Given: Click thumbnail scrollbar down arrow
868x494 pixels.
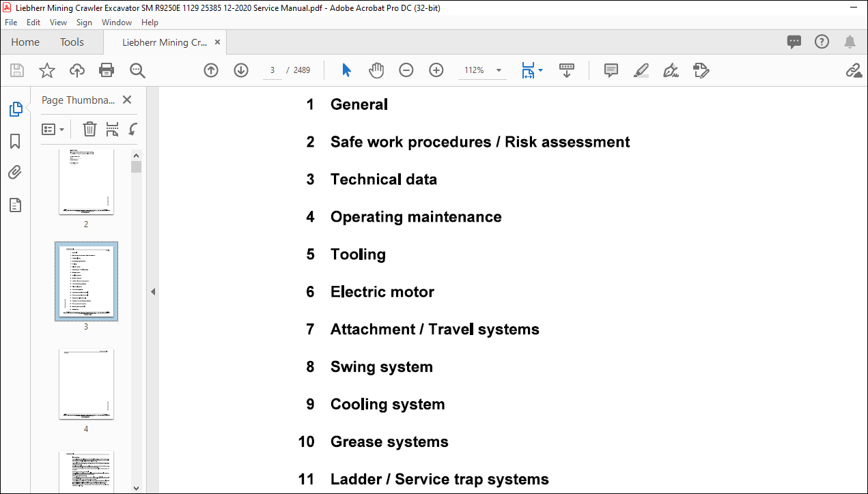Looking at the screenshot, I should click(136, 488).
